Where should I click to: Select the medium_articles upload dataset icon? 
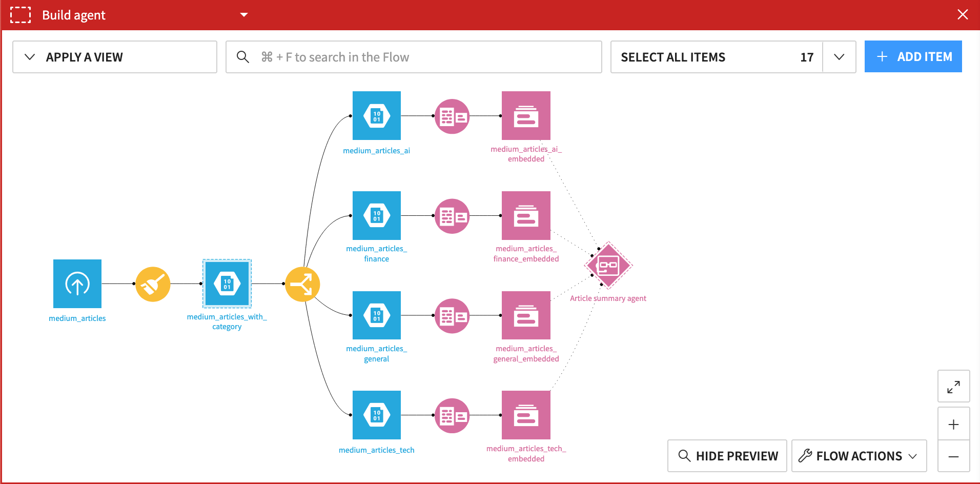pos(77,283)
